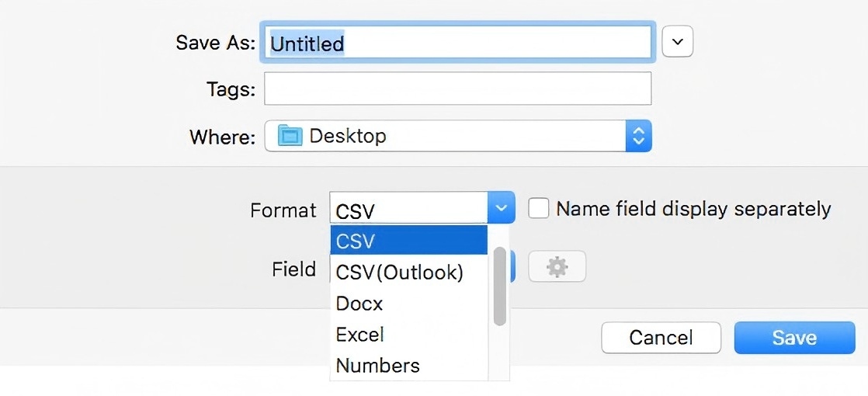Select the highlighted CSV option in list

click(x=408, y=241)
